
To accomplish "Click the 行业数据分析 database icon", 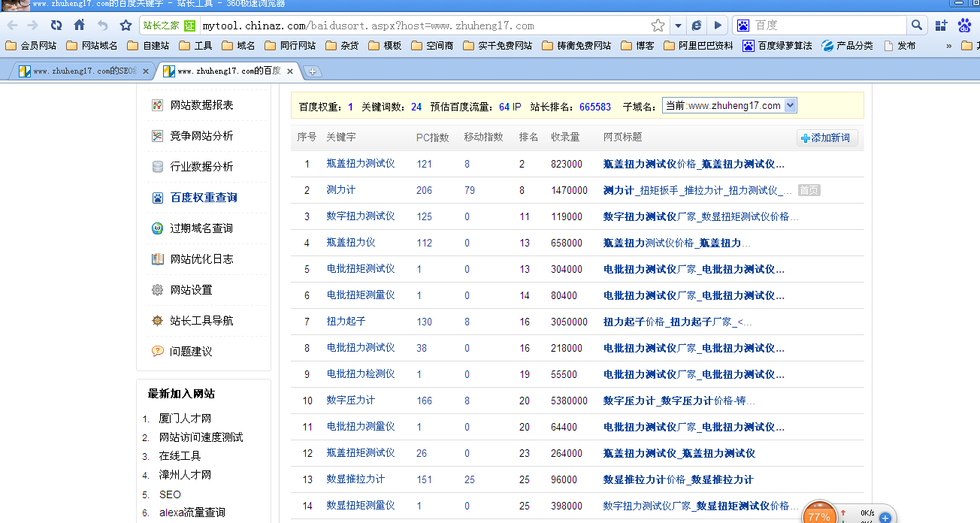I will pos(157,167).
